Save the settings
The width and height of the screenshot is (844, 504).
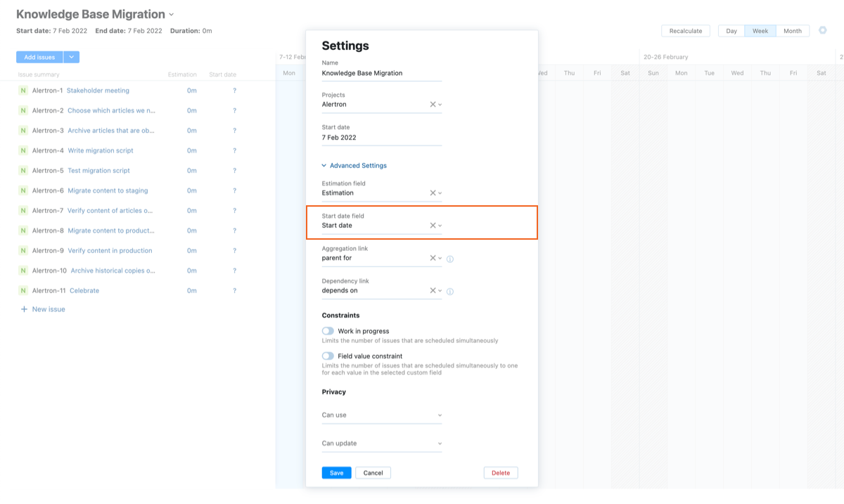[336, 473]
